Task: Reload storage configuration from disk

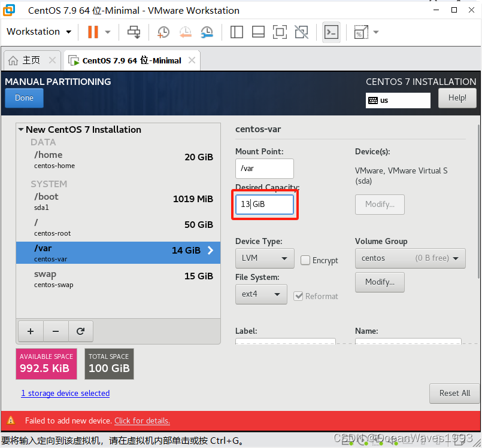Action: (81, 331)
